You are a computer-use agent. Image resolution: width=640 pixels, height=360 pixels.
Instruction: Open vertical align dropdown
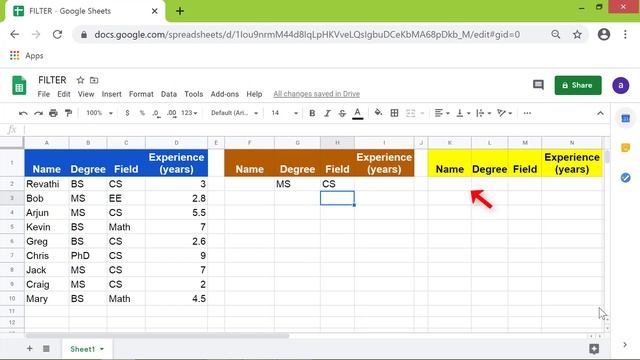[463, 113]
